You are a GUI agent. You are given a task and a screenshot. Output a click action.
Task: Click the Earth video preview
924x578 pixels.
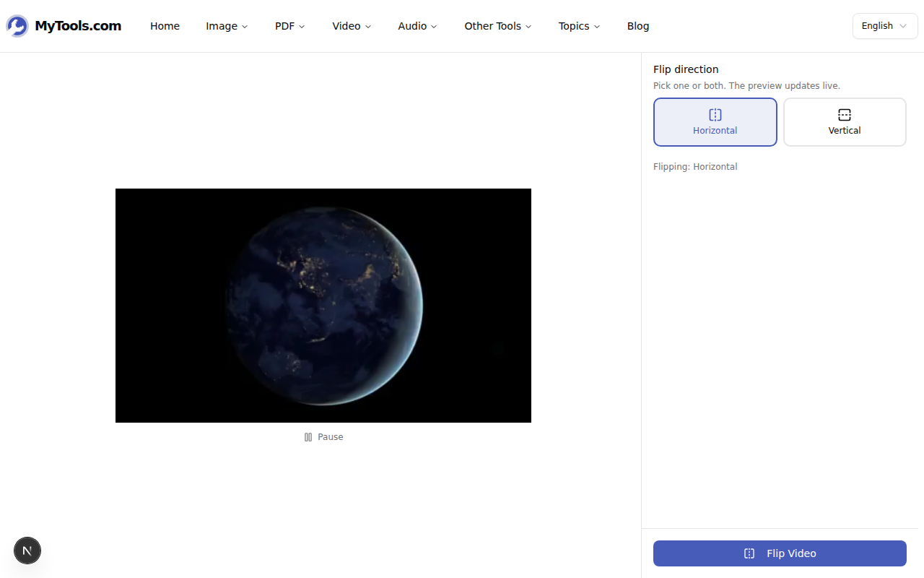click(323, 306)
